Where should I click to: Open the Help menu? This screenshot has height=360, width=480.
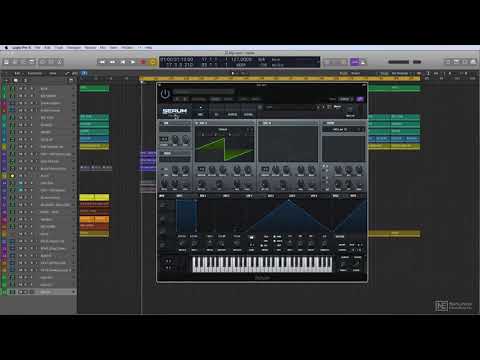tap(148, 48)
